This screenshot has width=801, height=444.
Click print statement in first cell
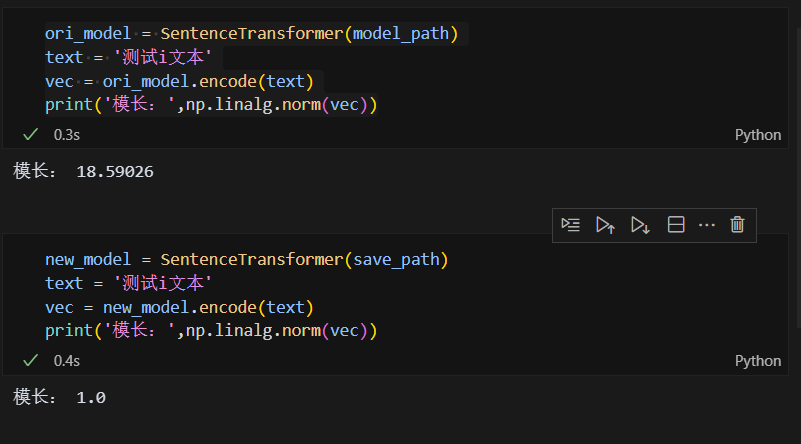pos(211,105)
